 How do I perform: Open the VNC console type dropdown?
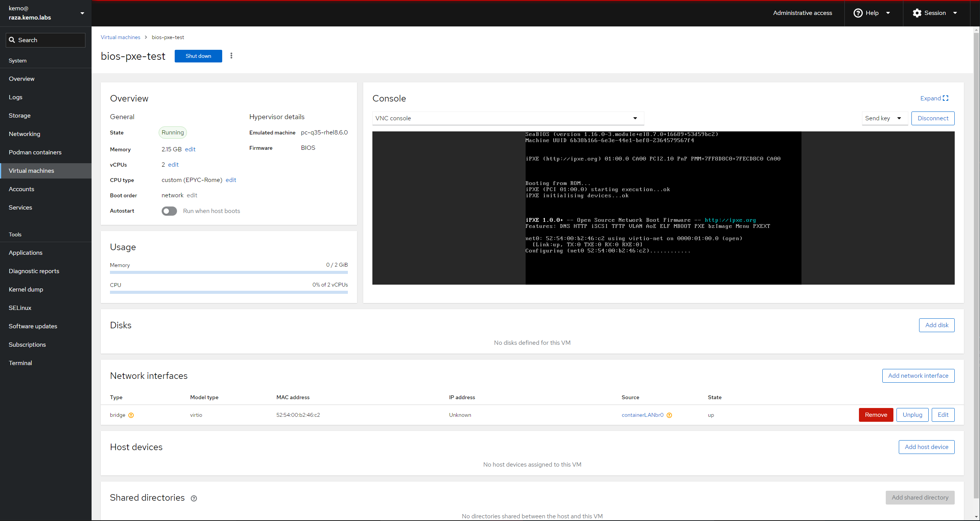(x=508, y=118)
